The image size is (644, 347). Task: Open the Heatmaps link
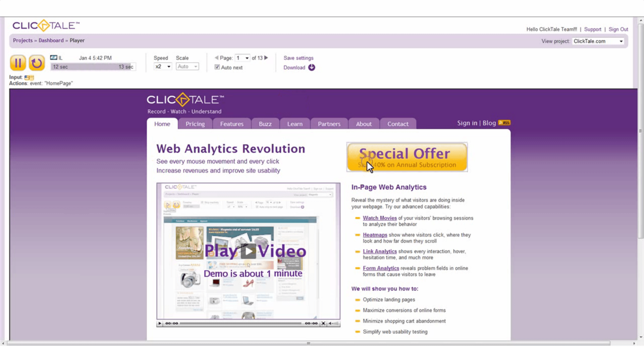[375, 235]
